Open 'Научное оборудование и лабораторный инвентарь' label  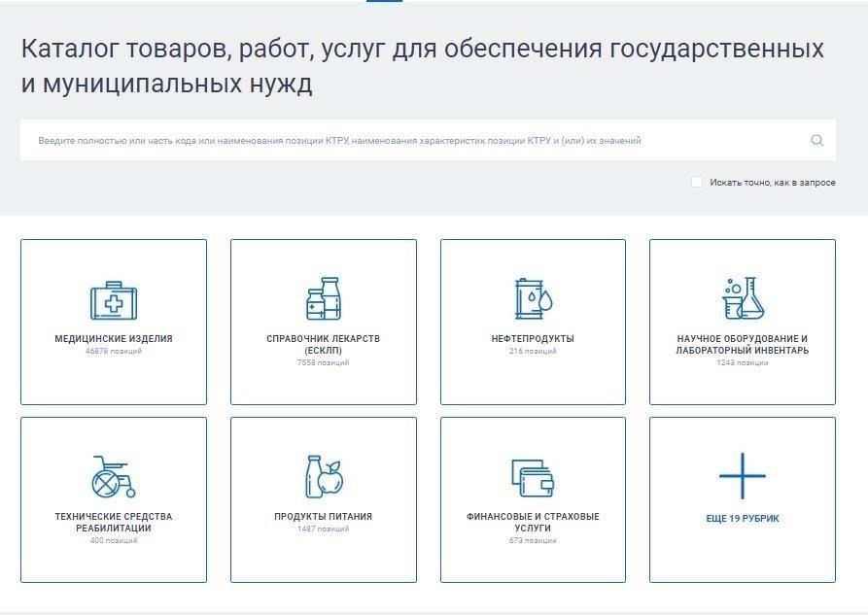tap(743, 344)
